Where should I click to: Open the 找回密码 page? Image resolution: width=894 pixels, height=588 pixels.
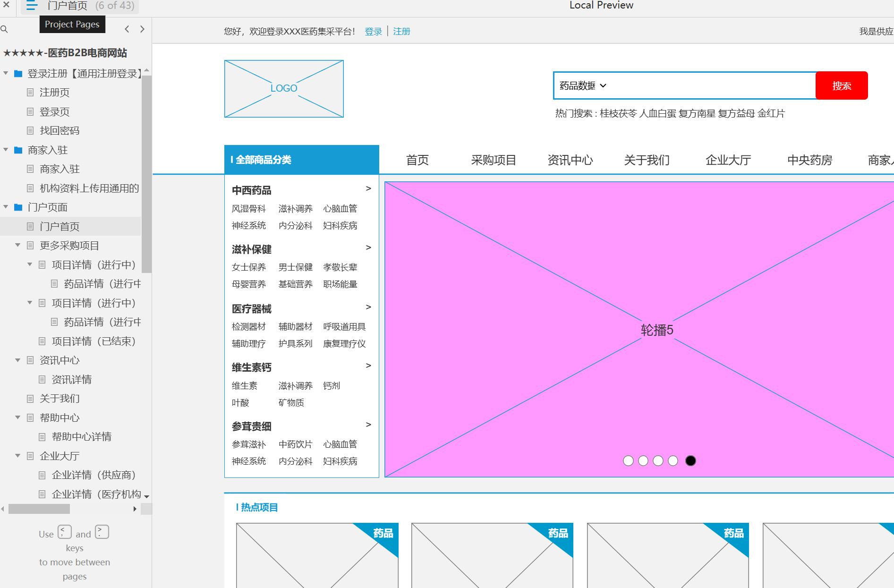pos(60,131)
